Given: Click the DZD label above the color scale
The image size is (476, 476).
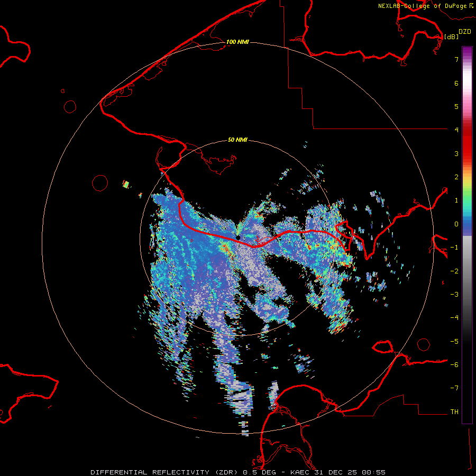Looking at the screenshot, I should click(x=464, y=32).
